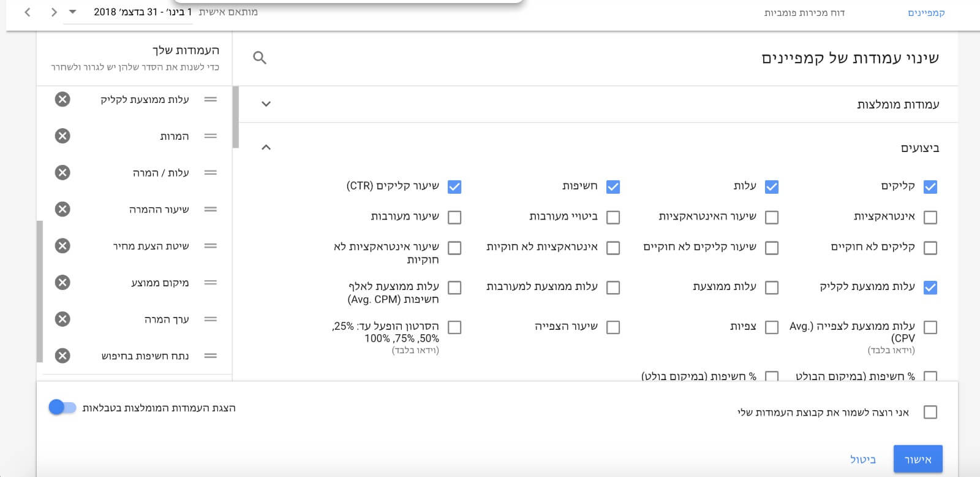Image resolution: width=980 pixels, height=477 pixels.
Task: Open the קמפיינים breadcrumb link
Action: click(926, 13)
